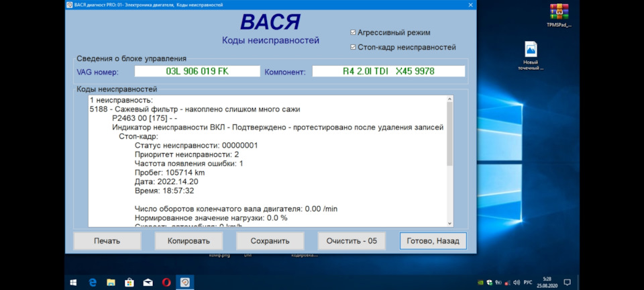Toggle the Стоп-кадр неисправностей checkbox

pyautogui.click(x=353, y=47)
